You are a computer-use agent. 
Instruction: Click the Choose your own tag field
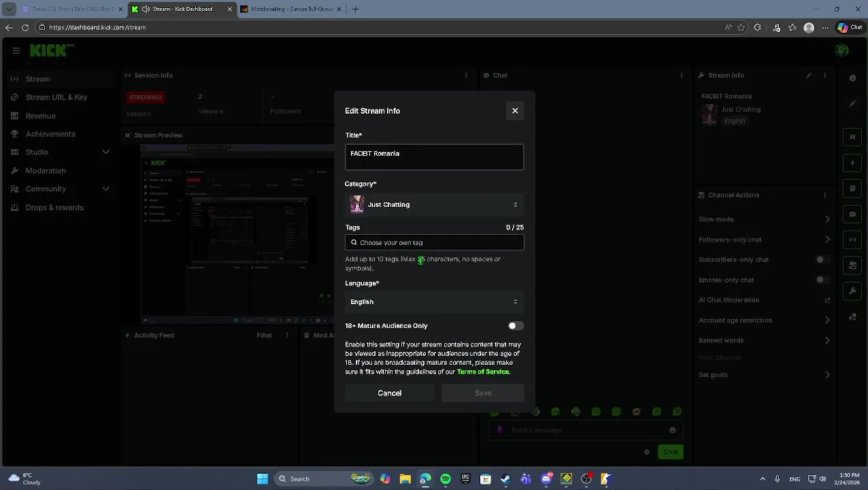click(x=434, y=242)
